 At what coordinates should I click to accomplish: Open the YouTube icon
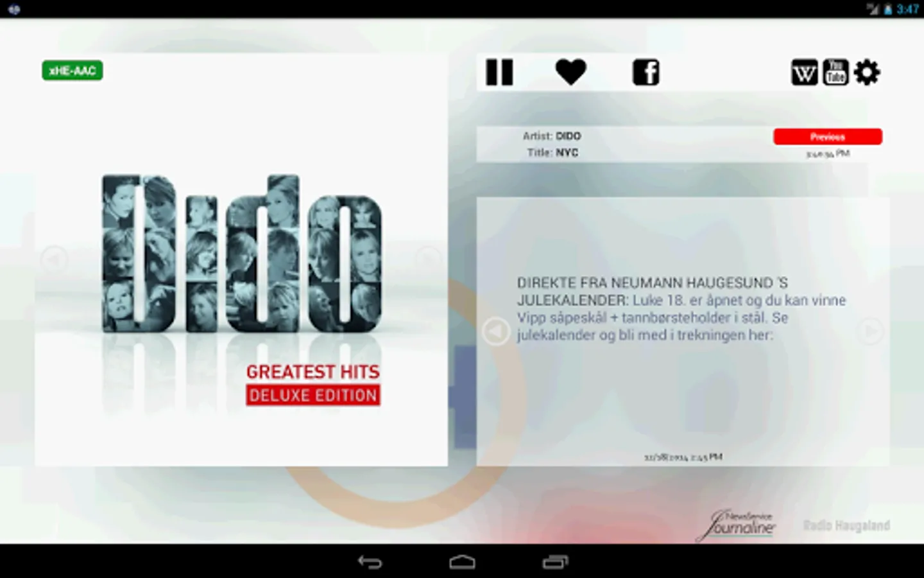coord(835,72)
